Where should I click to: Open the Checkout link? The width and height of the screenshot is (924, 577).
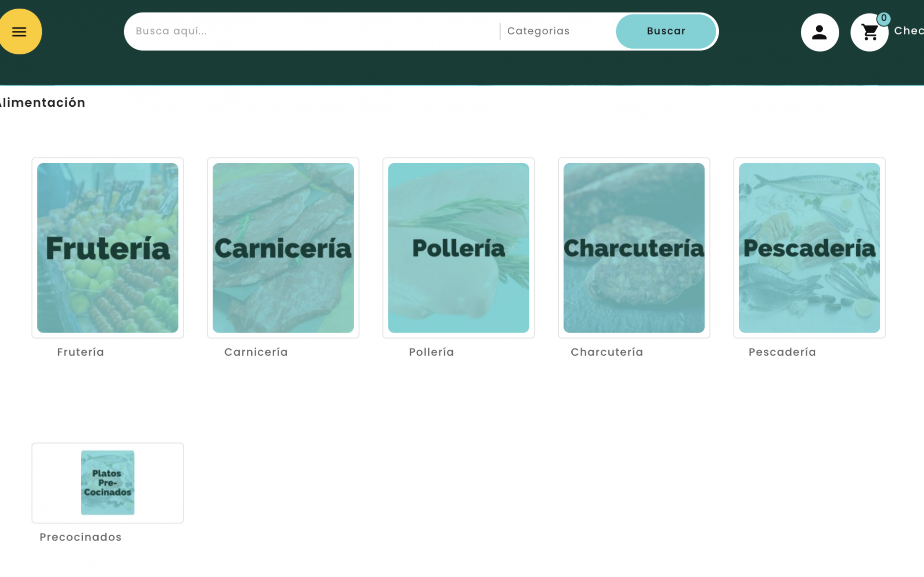click(x=909, y=31)
